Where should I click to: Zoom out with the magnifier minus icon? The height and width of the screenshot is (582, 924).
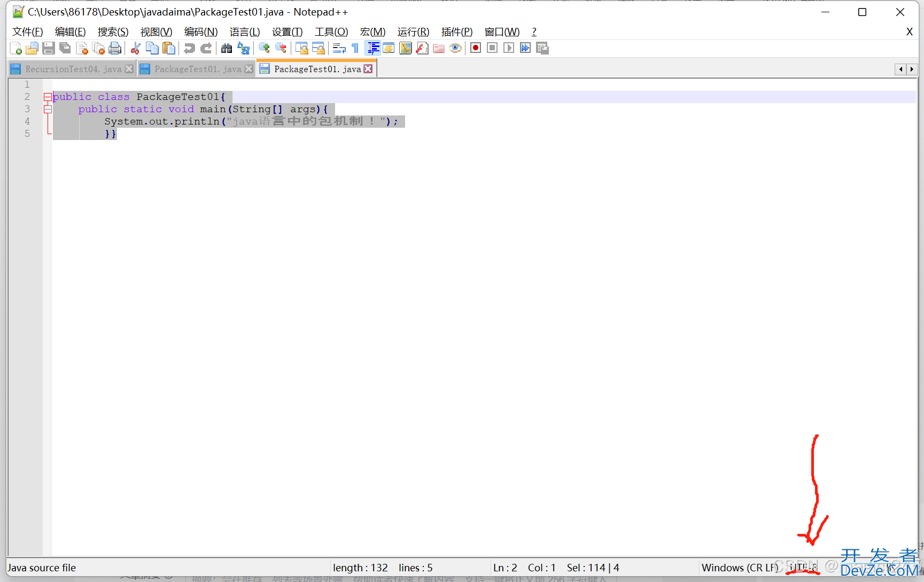[281, 49]
